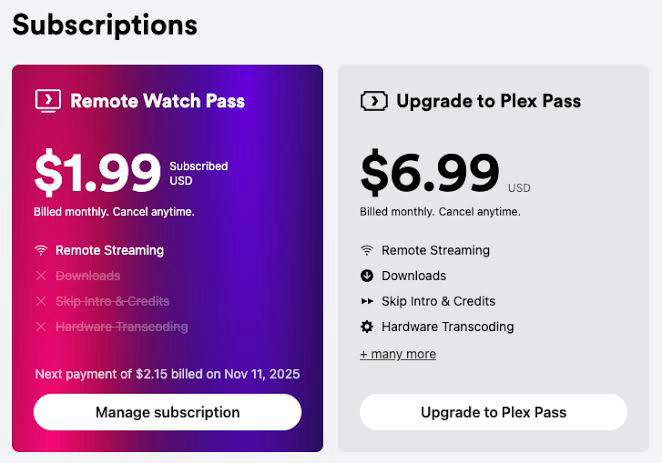Click the Upgrade to Plex Pass card title
This screenshot has height=463, width=662.
pyautogui.click(x=488, y=101)
